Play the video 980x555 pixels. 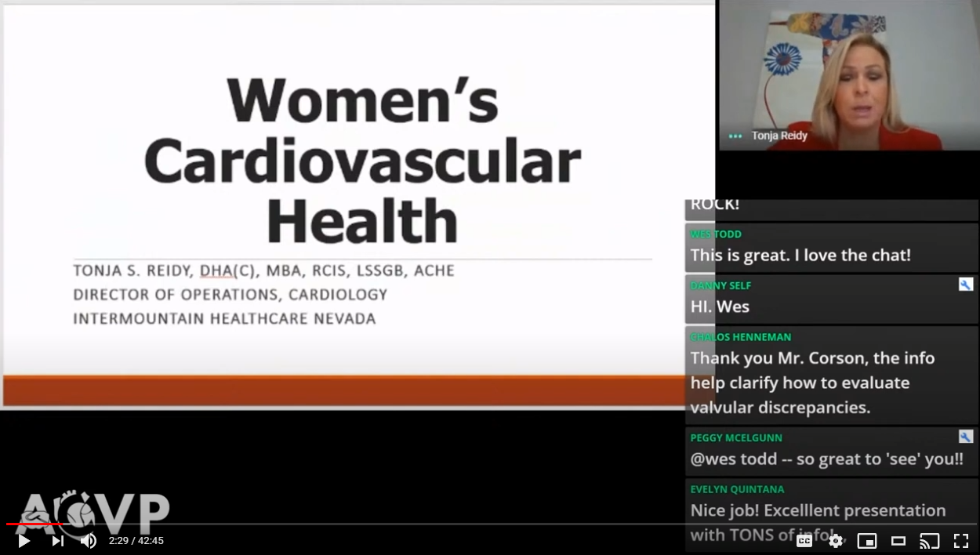pyautogui.click(x=24, y=540)
